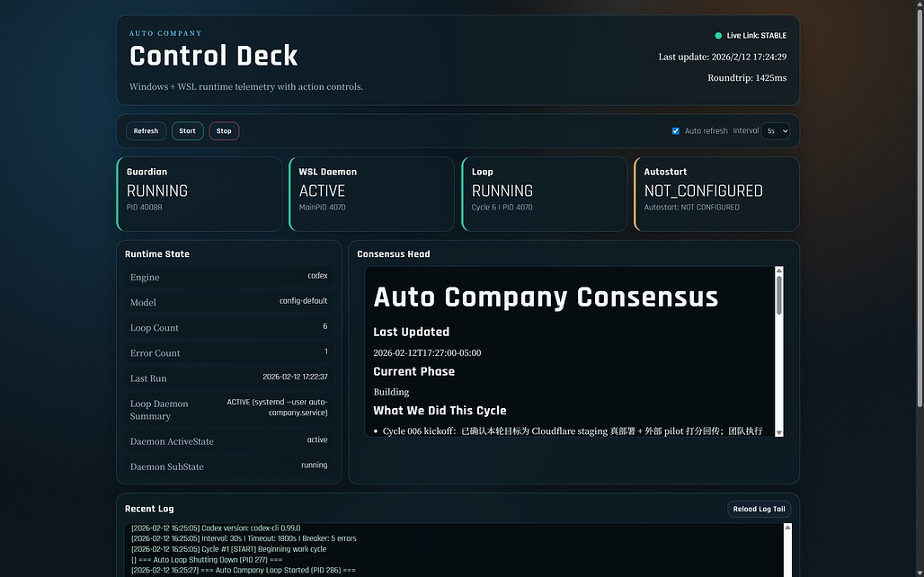Click the Runtime State panel title
This screenshot has height=577, width=924.
coord(157,254)
